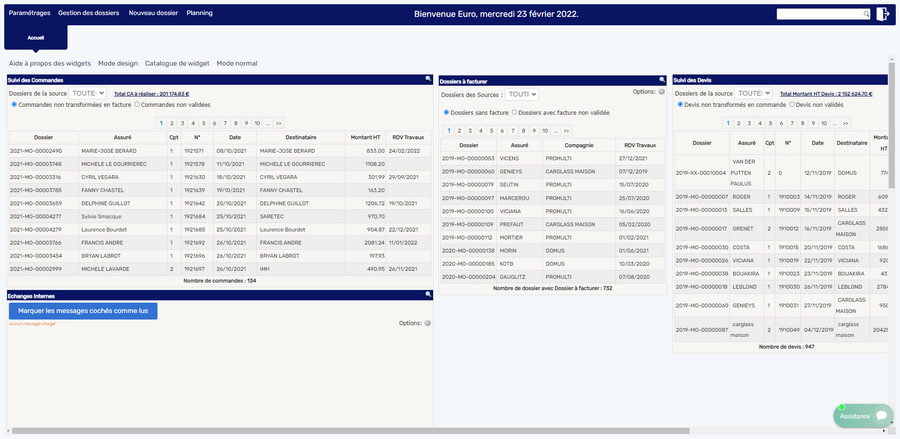Select 'Dossiers avec facture non validée' radio

click(x=515, y=112)
